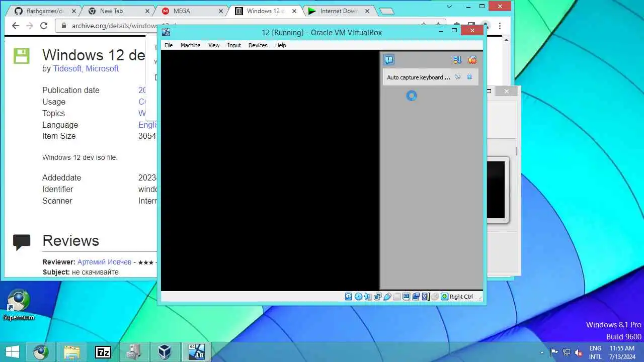Viewport: 644px width, 362px height.
Task: Click the ENG INTL language indicator
Action: click(x=595, y=352)
